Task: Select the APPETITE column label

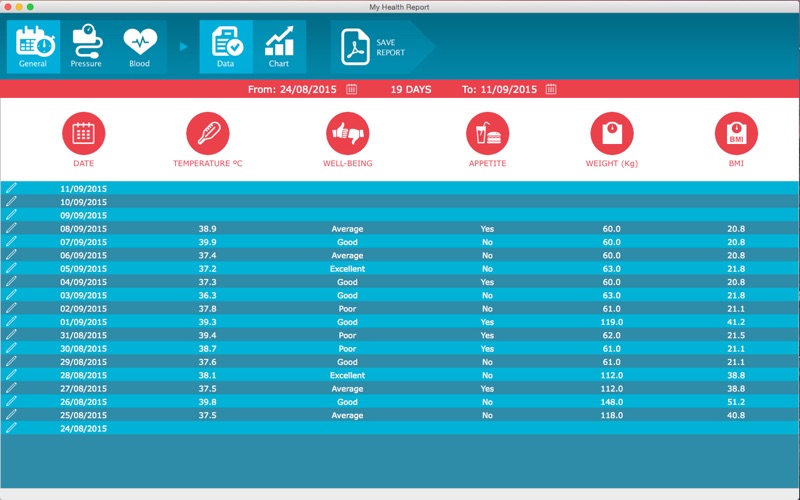Action: coord(487,163)
